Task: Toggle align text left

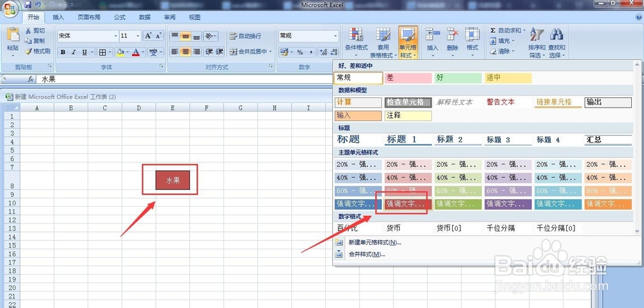Action: pyautogui.click(x=175, y=52)
